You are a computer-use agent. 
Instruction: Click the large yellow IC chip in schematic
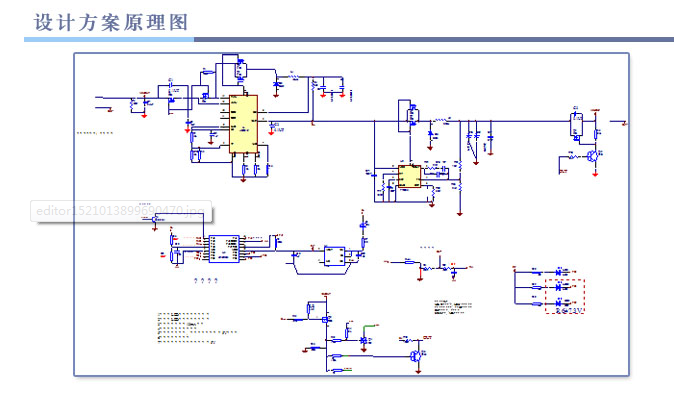(243, 124)
